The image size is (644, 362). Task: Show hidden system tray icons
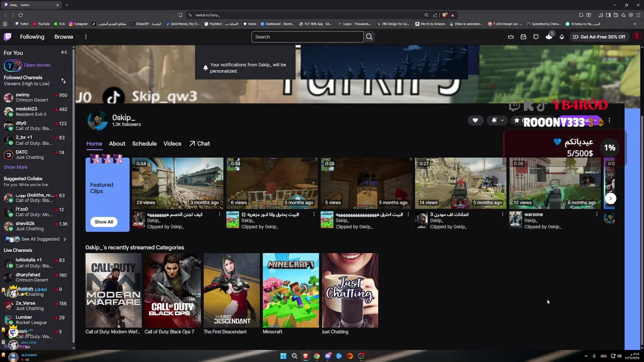click(x=586, y=356)
